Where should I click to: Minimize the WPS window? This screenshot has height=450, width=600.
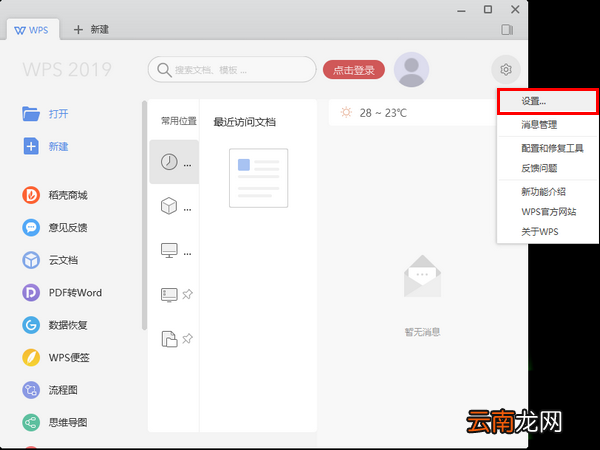point(461,10)
